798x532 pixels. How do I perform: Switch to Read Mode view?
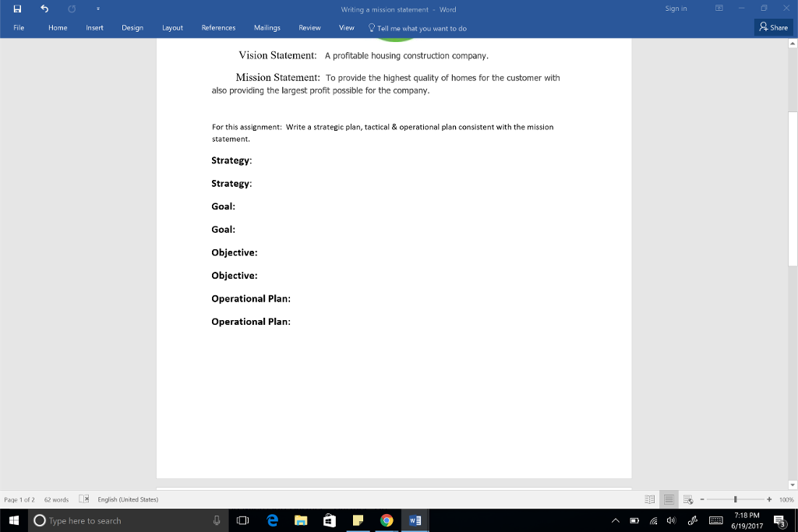coord(650,499)
